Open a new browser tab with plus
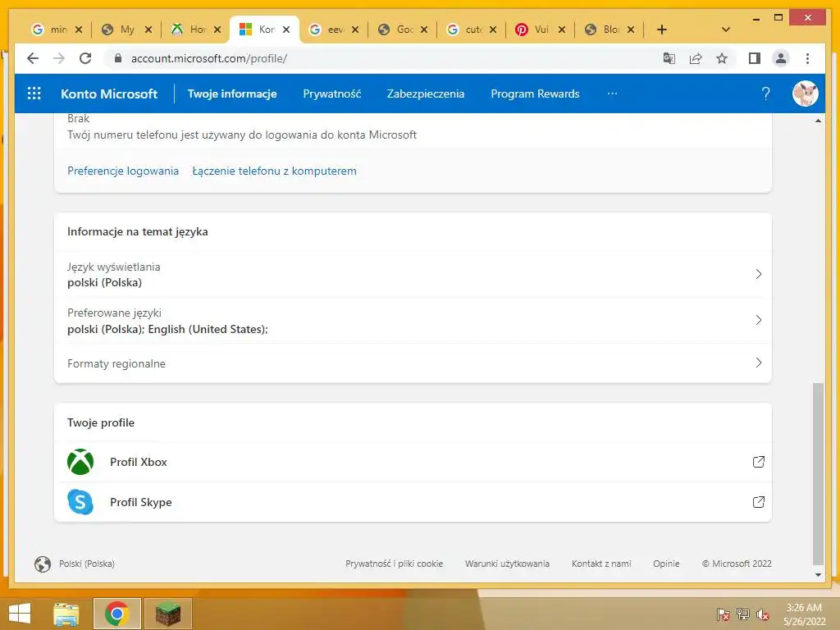 (x=662, y=30)
